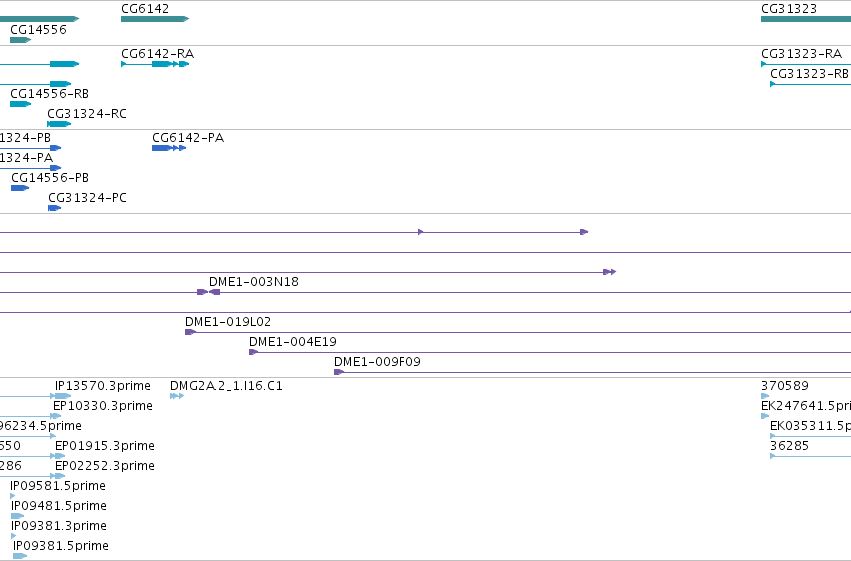The image size is (851, 561).
Task: Click the EK035311.5prime EST label
Action: (810, 426)
